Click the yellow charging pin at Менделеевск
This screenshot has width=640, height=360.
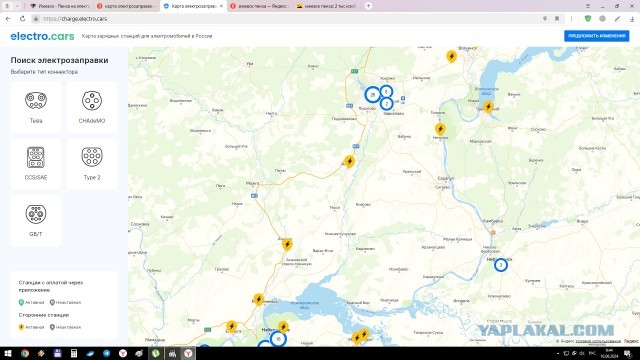[258, 299]
